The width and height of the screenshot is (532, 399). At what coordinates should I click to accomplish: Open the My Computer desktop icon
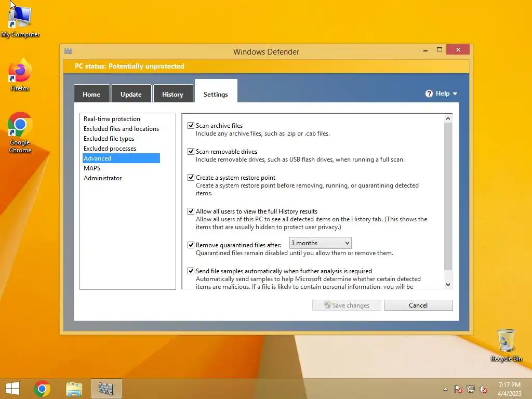[20, 21]
